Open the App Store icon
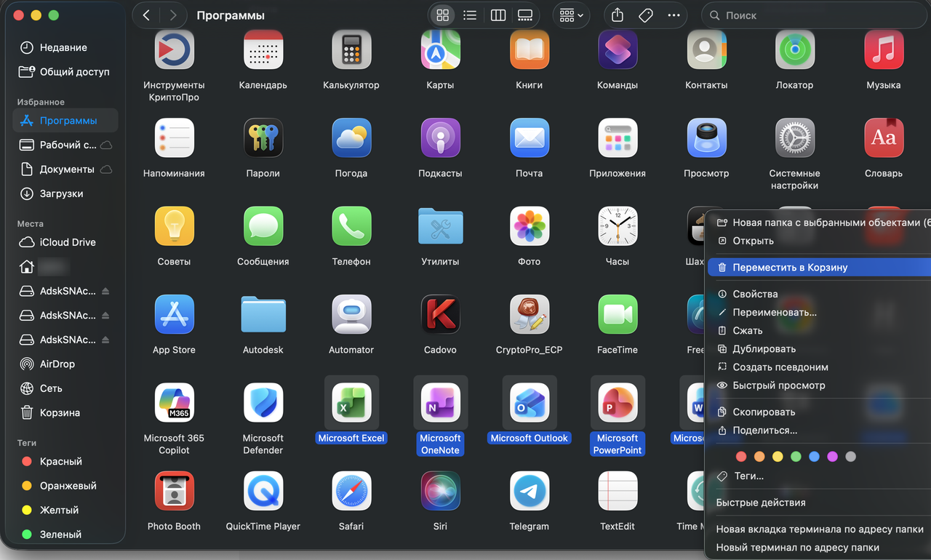931x560 pixels. (x=174, y=314)
